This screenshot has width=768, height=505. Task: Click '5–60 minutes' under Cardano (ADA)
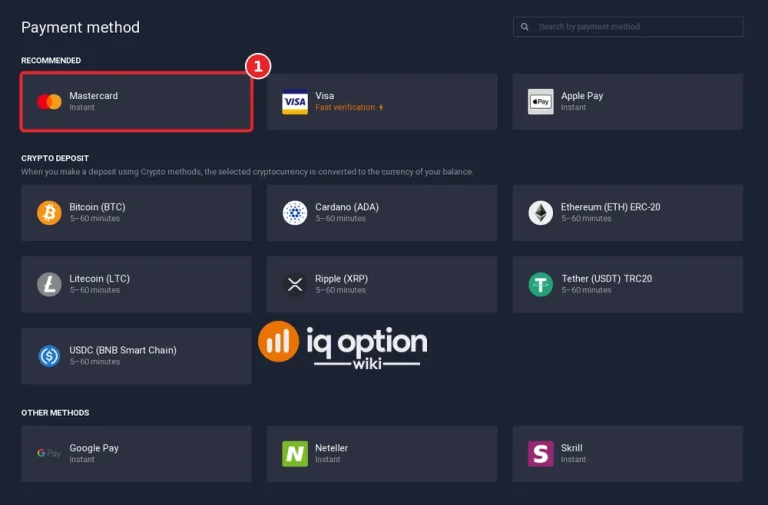340,218
